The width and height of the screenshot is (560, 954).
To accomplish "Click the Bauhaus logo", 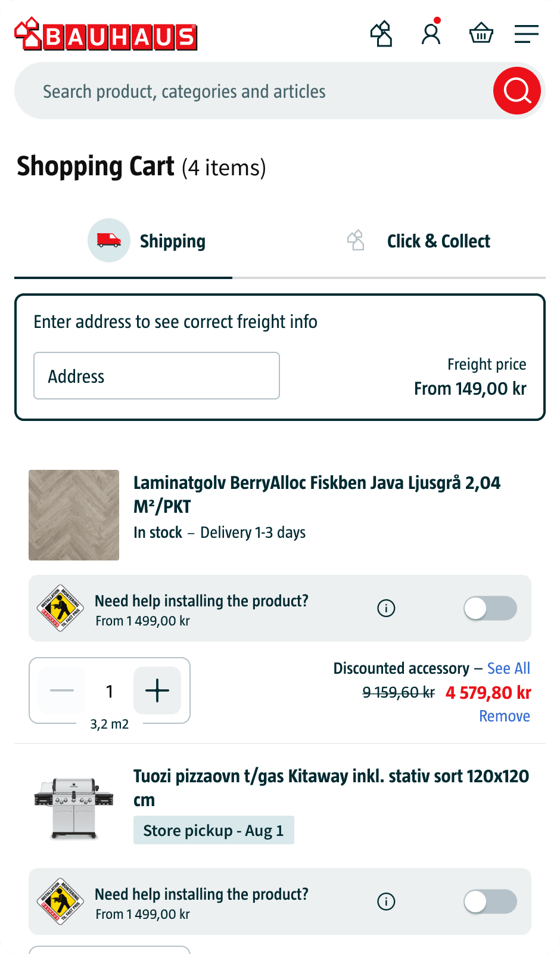I will (106, 35).
